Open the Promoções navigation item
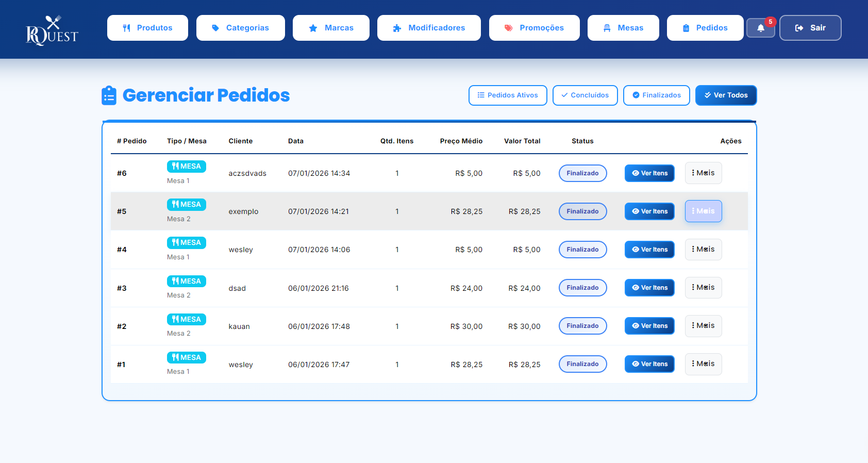This screenshot has width=868, height=463. tap(534, 28)
